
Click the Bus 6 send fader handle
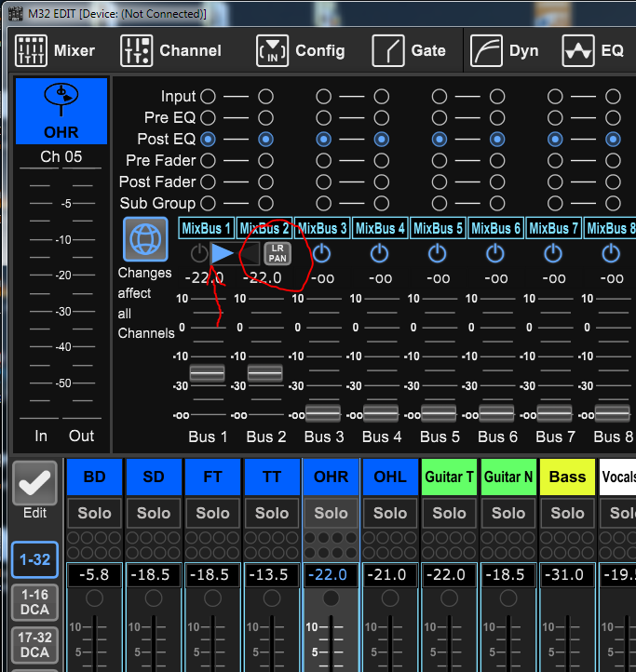click(496, 414)
